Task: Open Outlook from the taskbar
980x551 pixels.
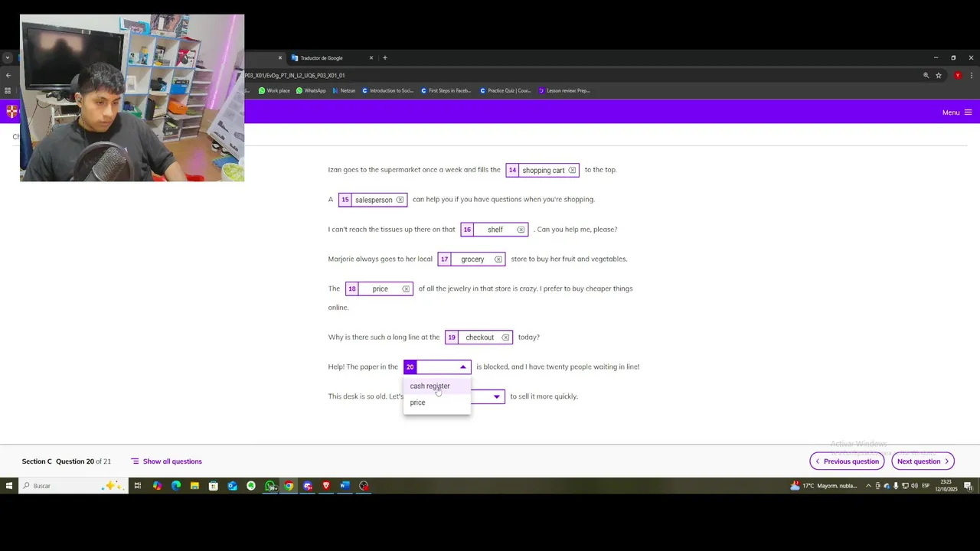Action: click(232, 486)
